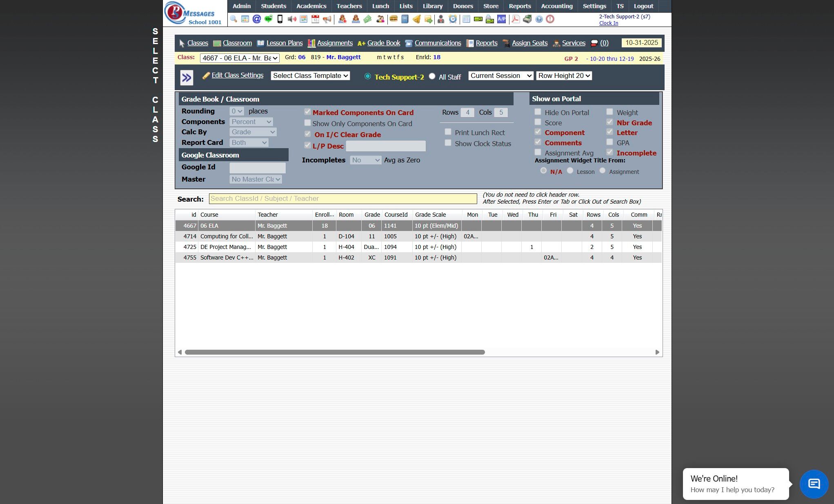This screenshot has height=504, width=834.
Task: Select the All Staff radio button
Action: [432, 76]
